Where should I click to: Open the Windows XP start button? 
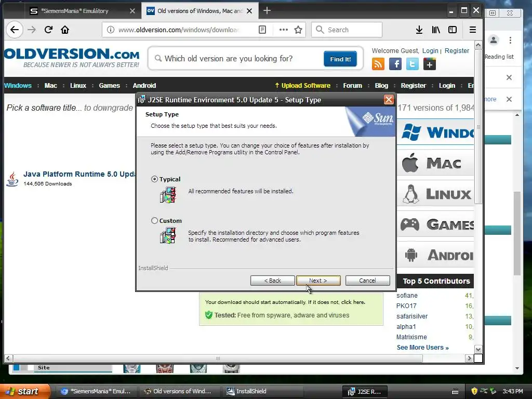click(24, 391)
